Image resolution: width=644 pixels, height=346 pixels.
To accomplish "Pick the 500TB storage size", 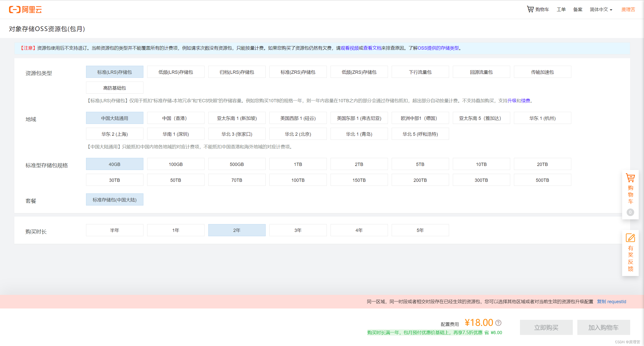I will 543,180.
